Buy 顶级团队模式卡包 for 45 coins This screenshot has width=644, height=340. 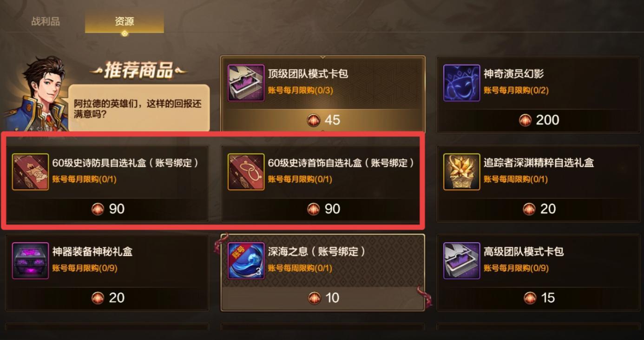click(x=323, y=120)
